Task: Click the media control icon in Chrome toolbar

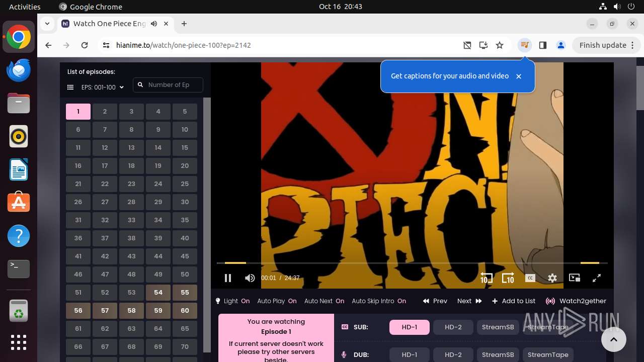Action: click(x=524, y=45)
